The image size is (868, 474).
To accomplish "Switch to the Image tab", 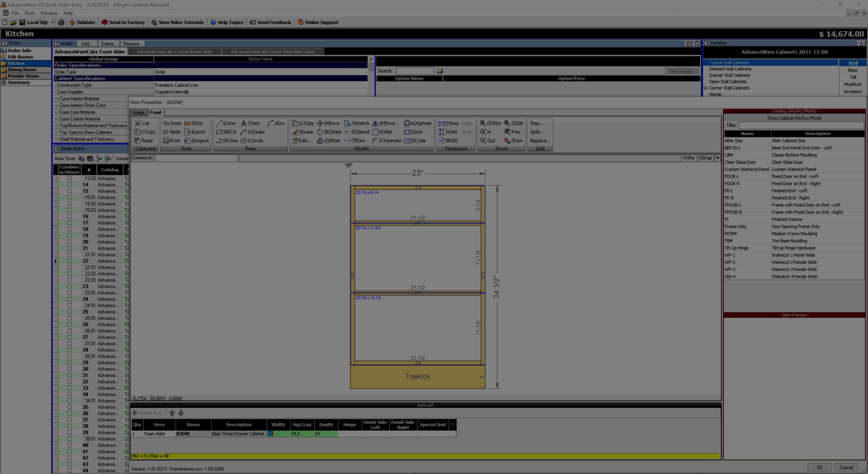I will click(x=138, y=112).
